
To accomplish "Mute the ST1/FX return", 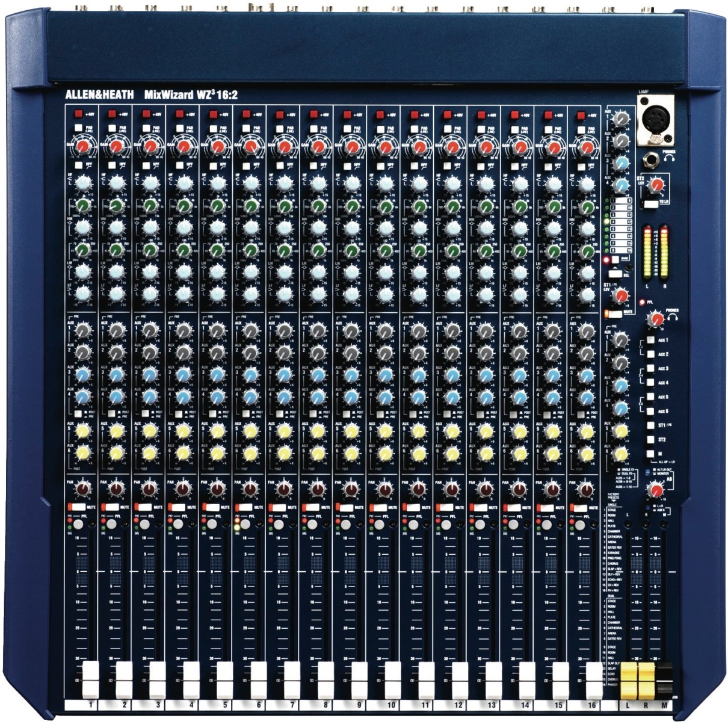I will tap(614, 313).
